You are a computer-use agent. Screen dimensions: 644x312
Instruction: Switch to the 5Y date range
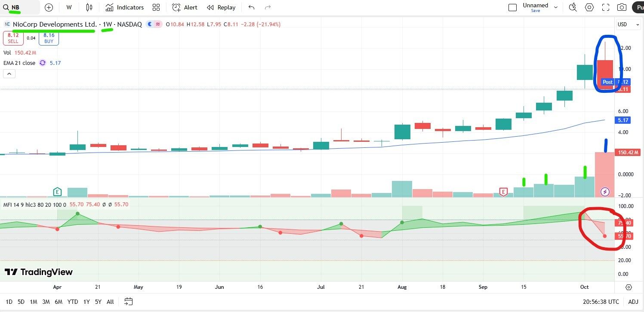pos(98,302)
